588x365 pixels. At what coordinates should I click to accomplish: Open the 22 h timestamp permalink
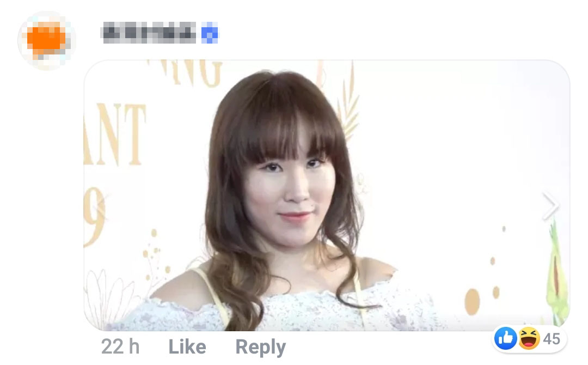[120, 346]
